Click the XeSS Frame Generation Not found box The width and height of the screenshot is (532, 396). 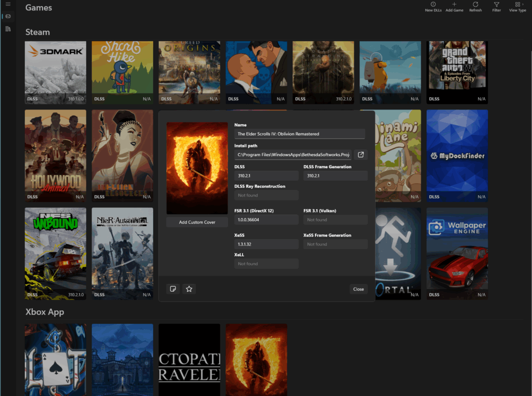click(x=336, y=244)
